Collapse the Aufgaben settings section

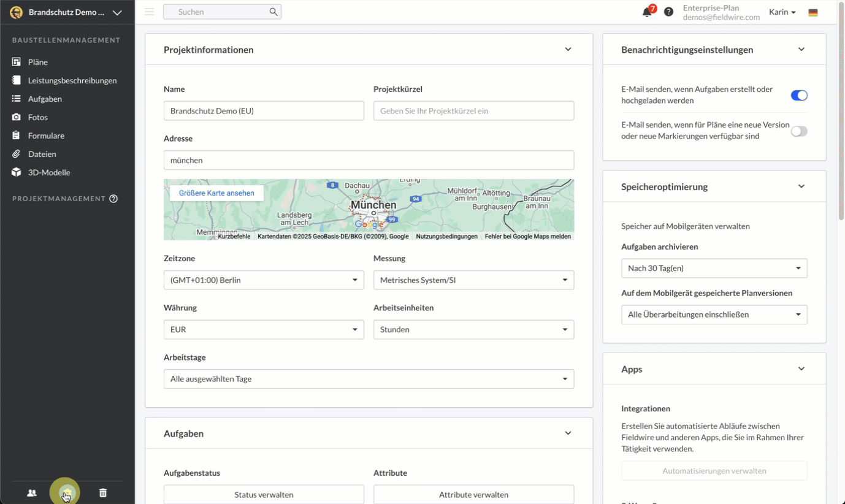click(x=568, y=433)
